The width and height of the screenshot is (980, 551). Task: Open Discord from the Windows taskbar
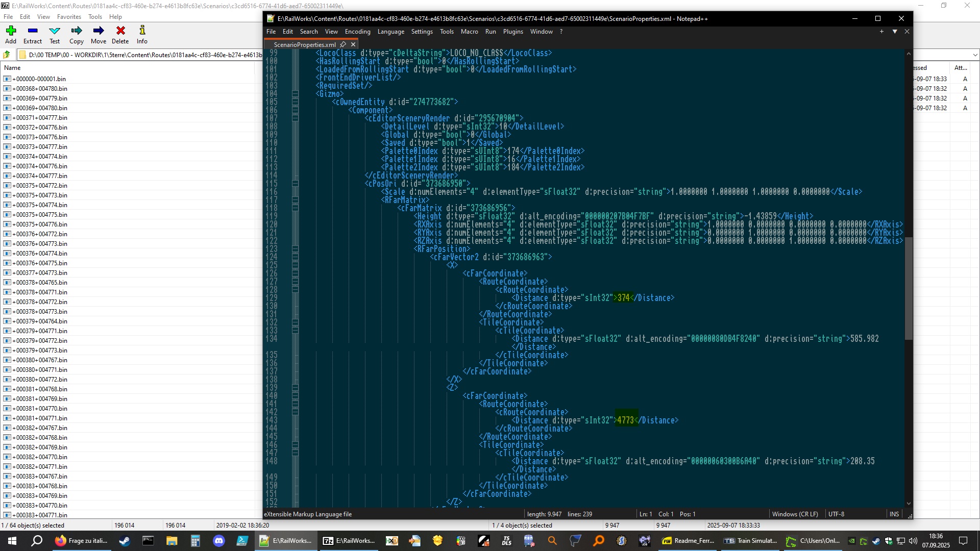coord(219,541)
